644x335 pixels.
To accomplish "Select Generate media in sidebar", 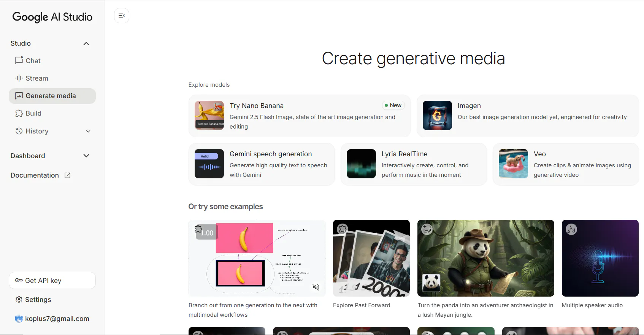I will click(x=52, y=96).
